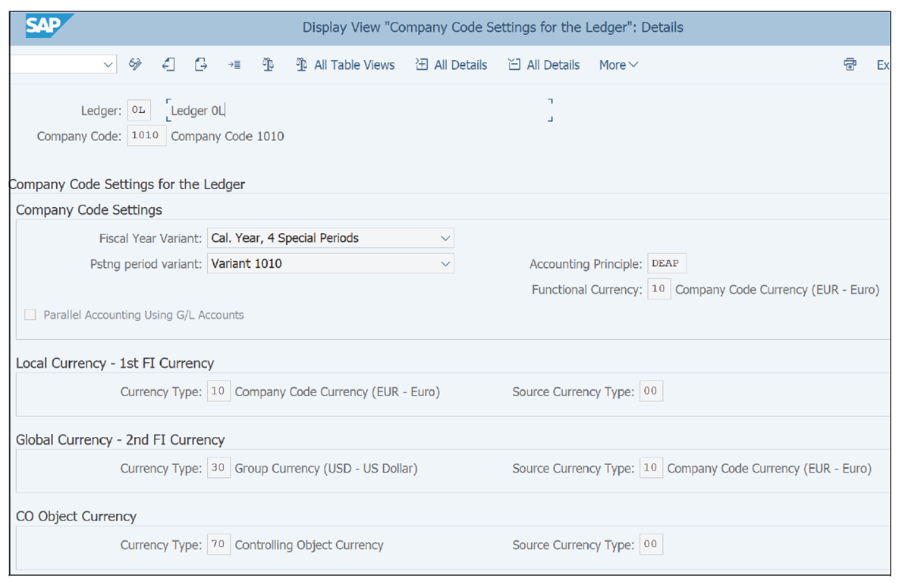
Task: Click the partially visible Exit button
Action: [883, 65]
